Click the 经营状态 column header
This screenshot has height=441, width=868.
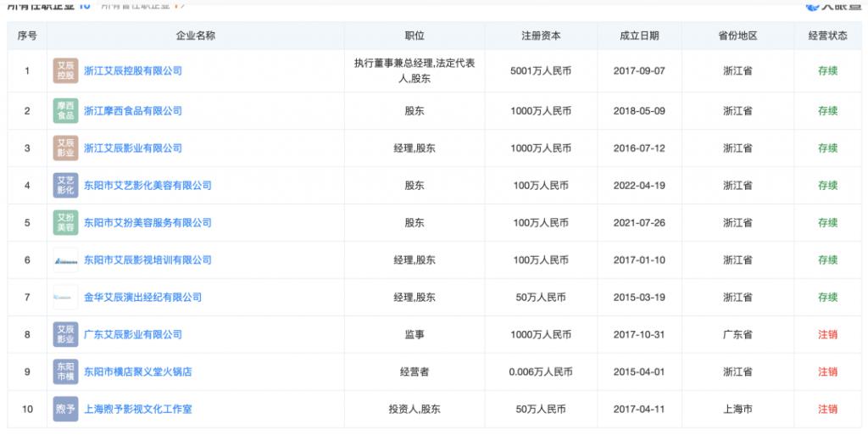pyautogui.click(x=827, y=36)
